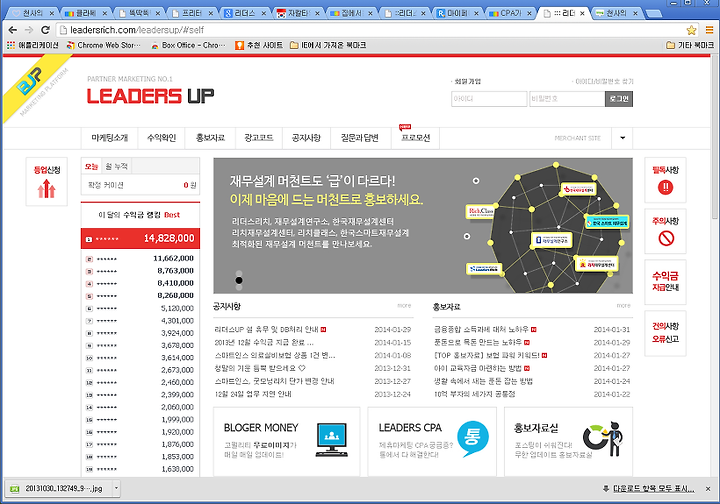Image resolution: width=720 pixels, height=504 pixels.
Task: Open the Chrome menu icon
Action: pyautogui.click(x=709, y=30)
